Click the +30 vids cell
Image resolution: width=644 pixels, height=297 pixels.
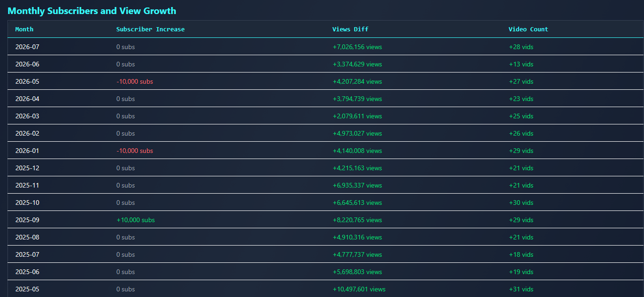521,203
